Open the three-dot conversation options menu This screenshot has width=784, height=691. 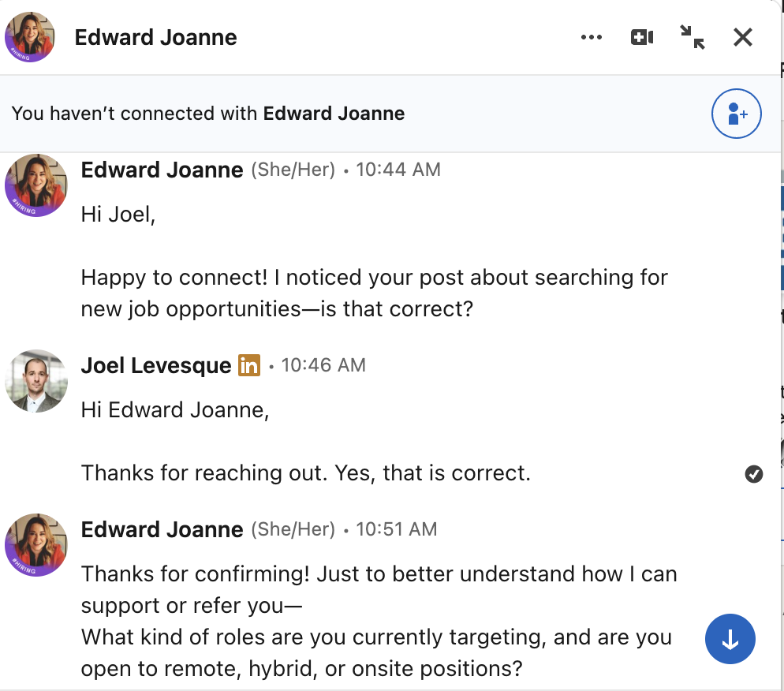pos(592,37)
